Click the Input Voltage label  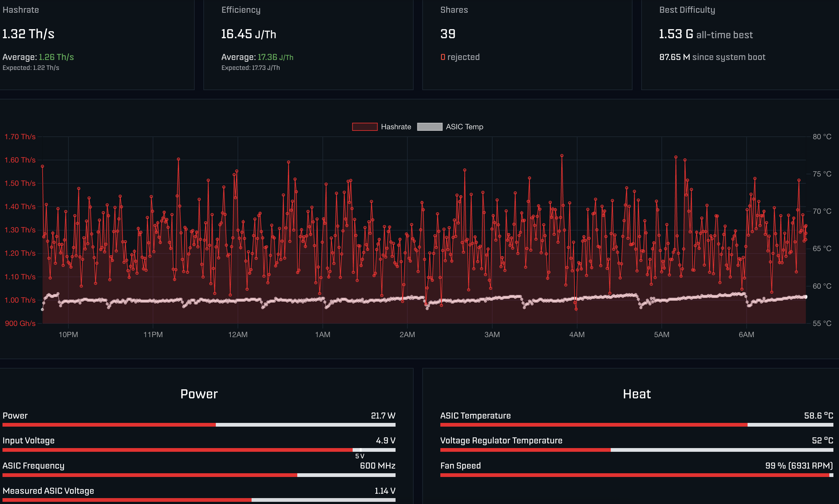(29, 441)
